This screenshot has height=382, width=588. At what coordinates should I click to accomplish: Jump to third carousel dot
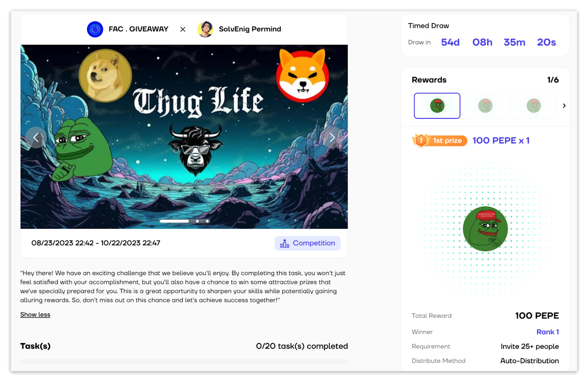pyautogui.click(x=207, y=221)
